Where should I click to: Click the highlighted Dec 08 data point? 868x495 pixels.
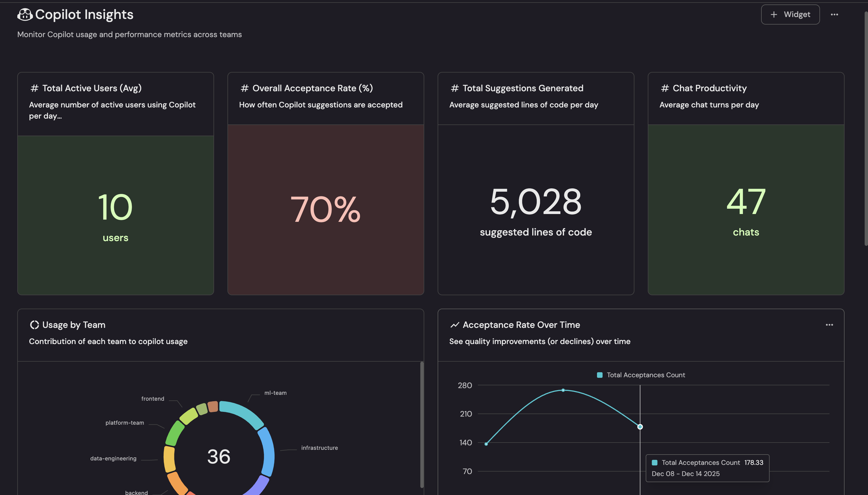640,427
